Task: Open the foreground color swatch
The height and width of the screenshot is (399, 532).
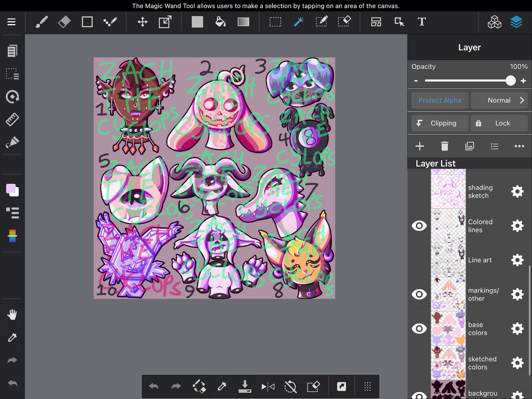Action: [11, 189]
